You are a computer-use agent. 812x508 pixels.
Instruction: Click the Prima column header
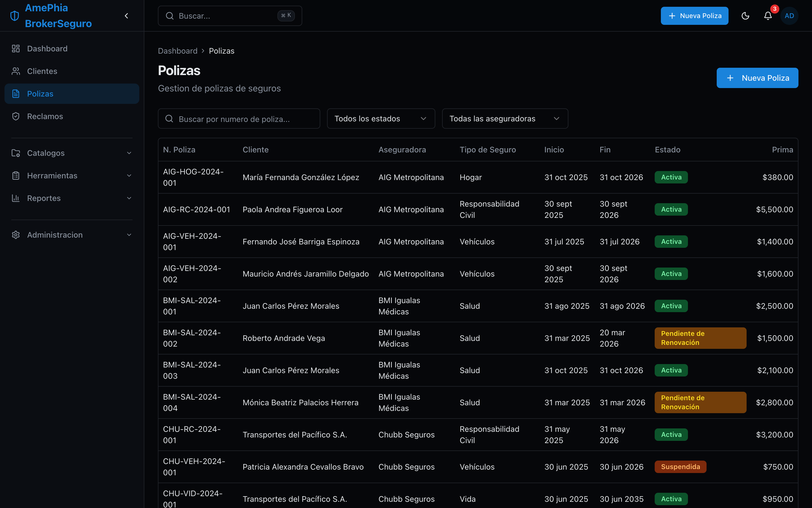pos(782,150)
